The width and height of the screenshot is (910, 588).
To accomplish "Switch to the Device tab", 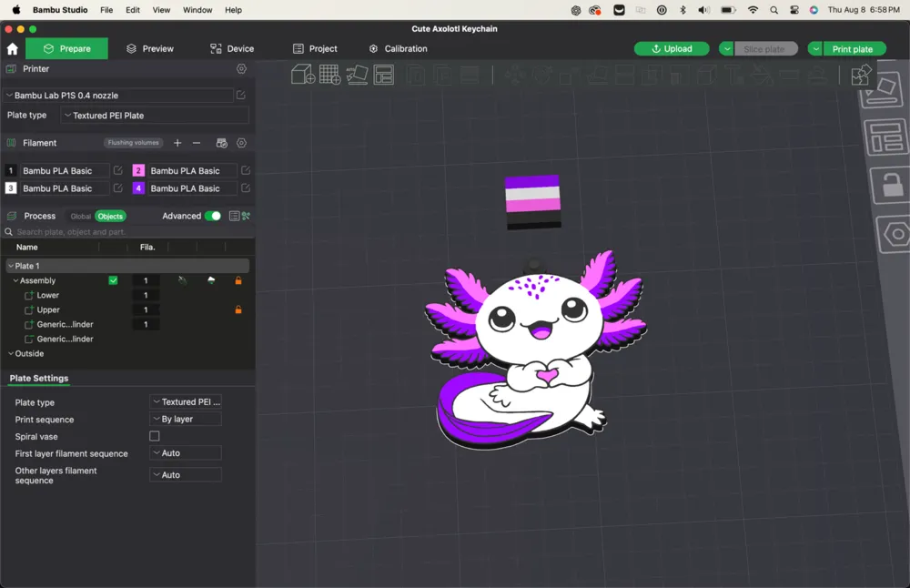I will pyautogui.click(x=231, y=49).
